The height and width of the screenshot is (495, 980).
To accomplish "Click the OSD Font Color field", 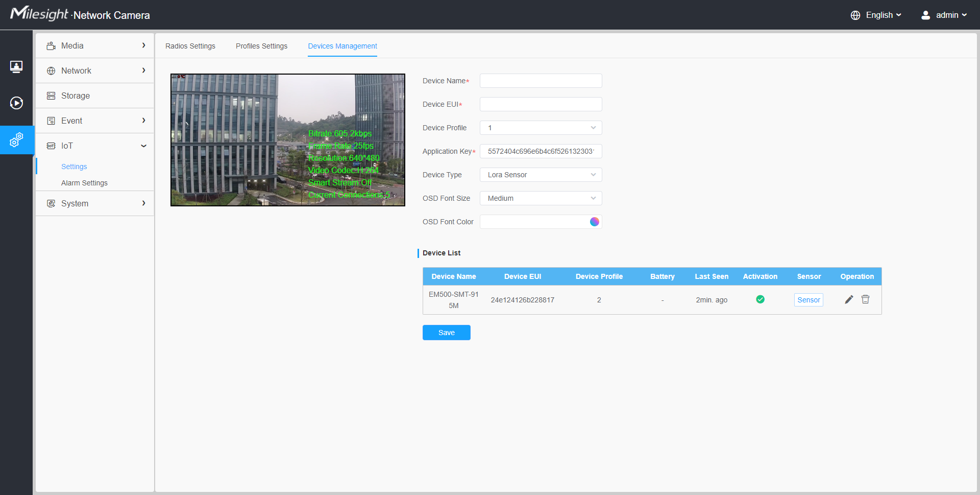I will (x=541, y=222).
